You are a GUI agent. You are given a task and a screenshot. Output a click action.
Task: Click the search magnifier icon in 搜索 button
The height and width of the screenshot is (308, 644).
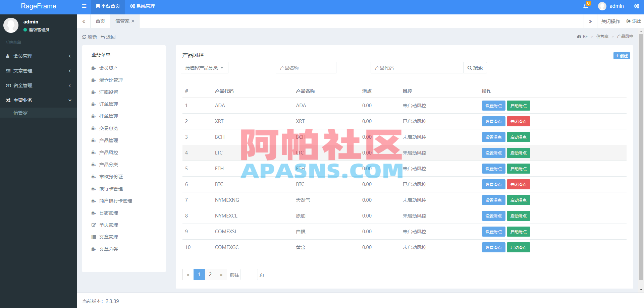click(470, 68)
